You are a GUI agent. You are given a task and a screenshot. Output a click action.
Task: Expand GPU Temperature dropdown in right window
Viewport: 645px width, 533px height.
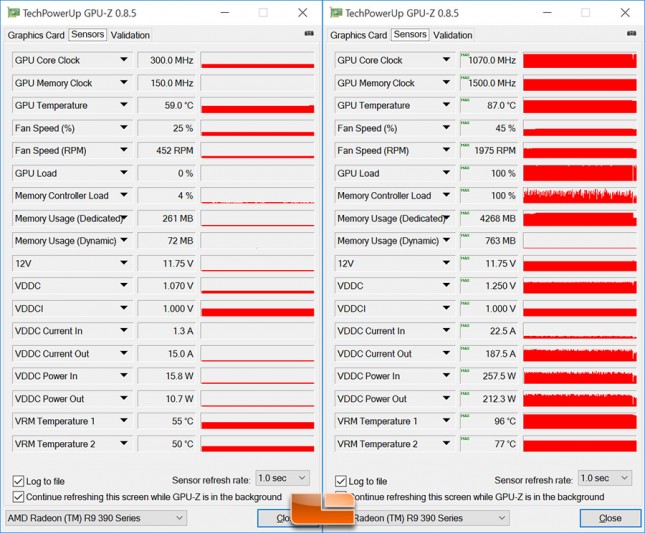[x=446, y=105]
